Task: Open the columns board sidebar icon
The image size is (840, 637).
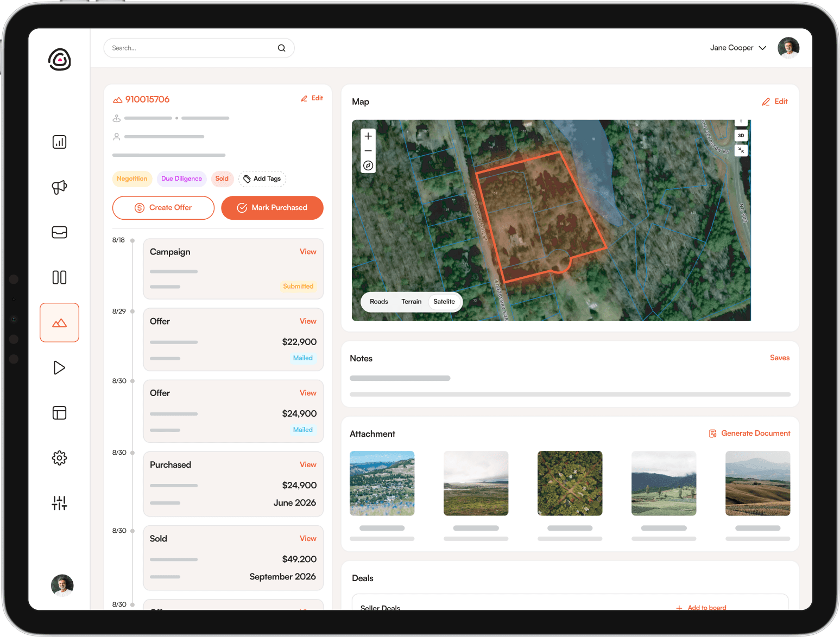Action: [59, 277]
